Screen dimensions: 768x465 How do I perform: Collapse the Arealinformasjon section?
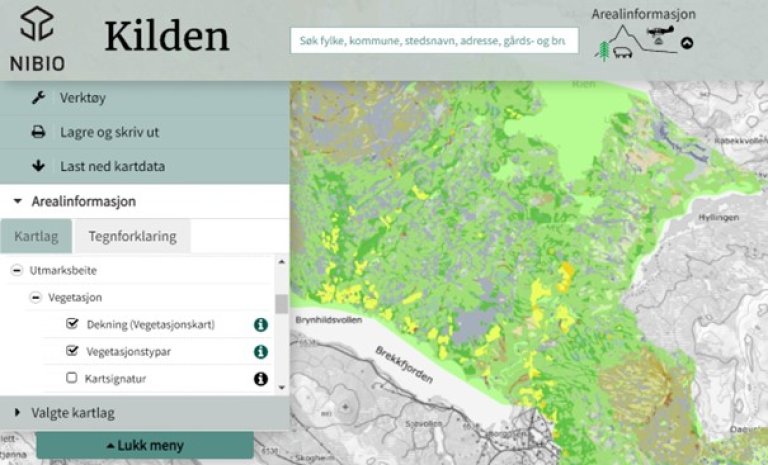point(144,201)
